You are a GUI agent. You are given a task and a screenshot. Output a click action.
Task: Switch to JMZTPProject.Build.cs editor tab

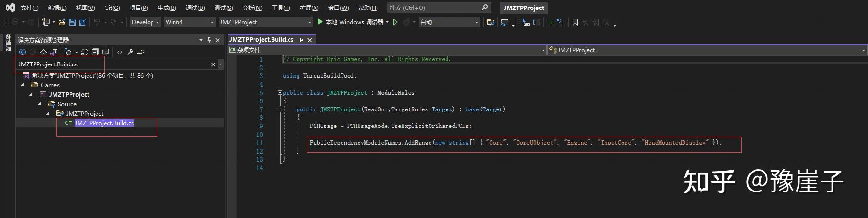[x=262, y=40]
